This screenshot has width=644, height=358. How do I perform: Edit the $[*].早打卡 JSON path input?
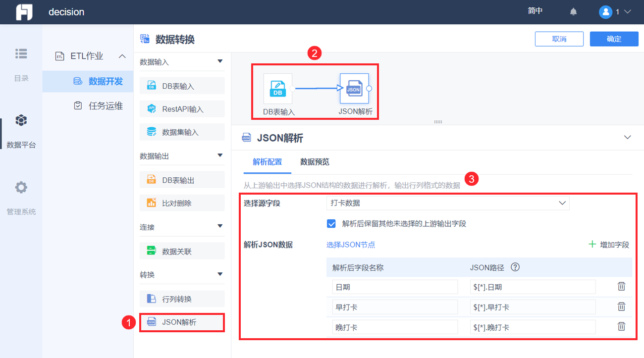[x=533, y=307]
